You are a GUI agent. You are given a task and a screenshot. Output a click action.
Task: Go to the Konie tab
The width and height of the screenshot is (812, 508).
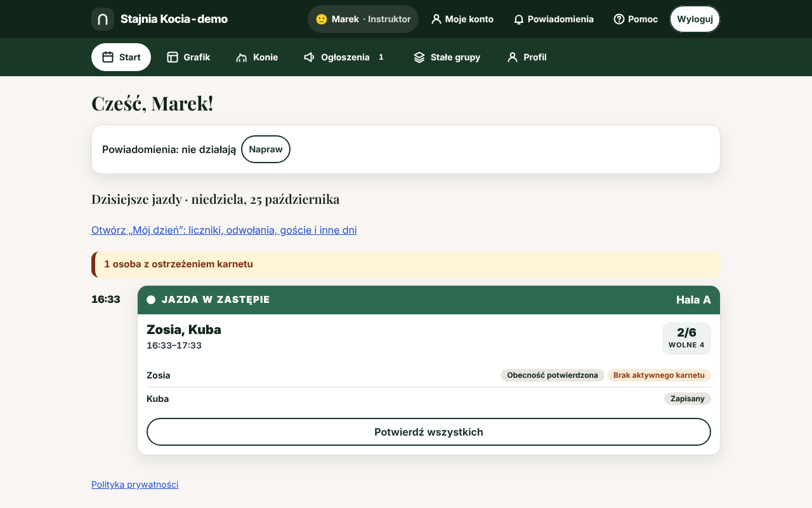257,57
